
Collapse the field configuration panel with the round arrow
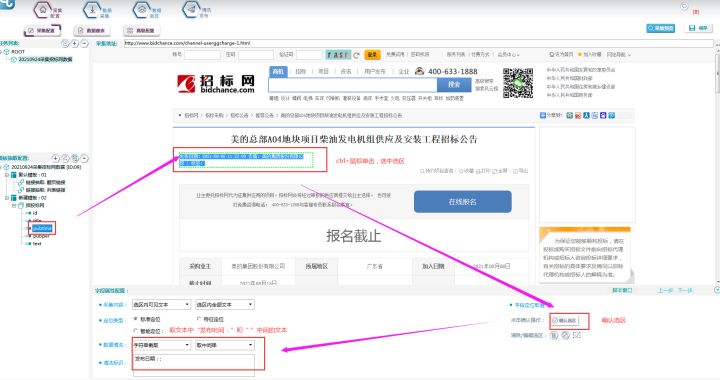tap(717, 290)
